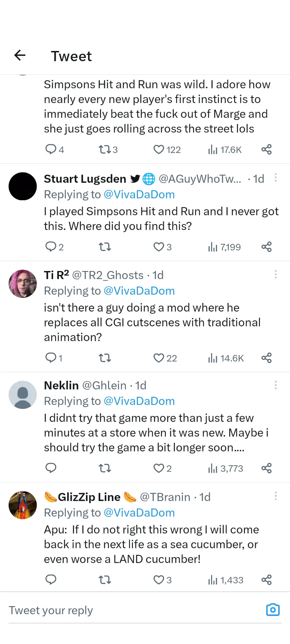View Stuart Lugsden's profile avatar
The image size is (290, 644).
22,186
